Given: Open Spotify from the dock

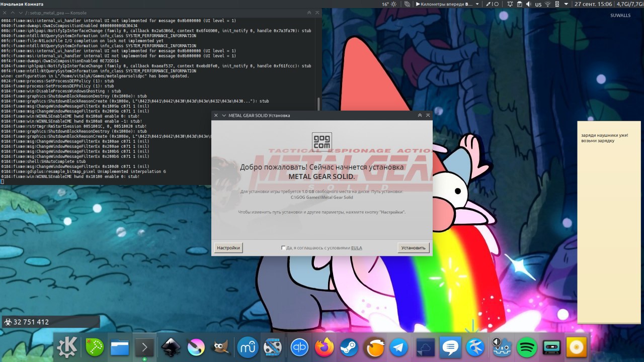Looking at the screenshot, I should [x=527, y=347].
